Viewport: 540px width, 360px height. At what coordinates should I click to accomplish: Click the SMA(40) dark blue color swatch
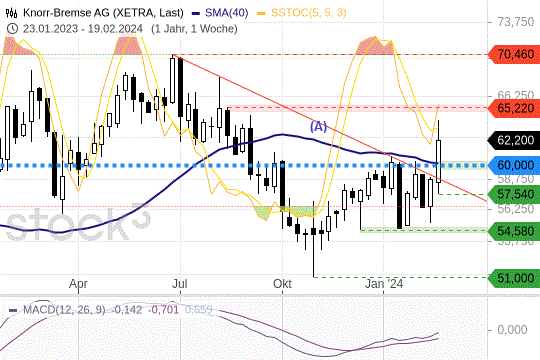(196, 13)
